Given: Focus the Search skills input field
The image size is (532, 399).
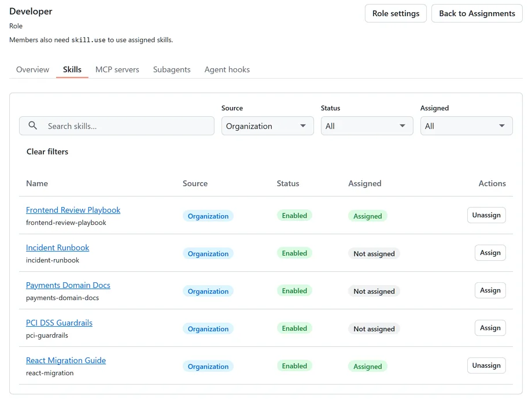Looking at the screenshot, I should tap(117, 126).
